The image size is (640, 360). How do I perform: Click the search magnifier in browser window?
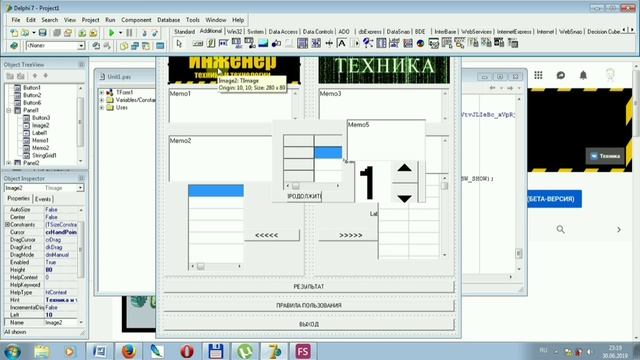(561, 229)
